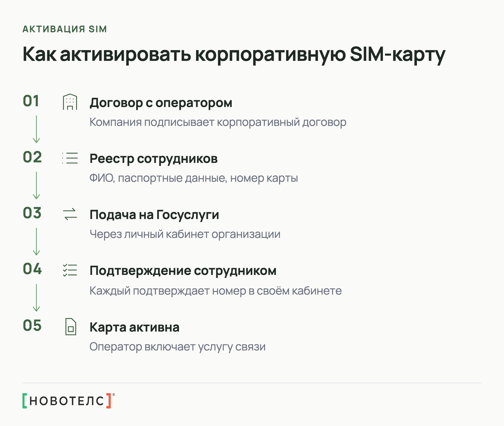Click the heading Реестр сотрудников
Viewport: 504px width, 426px height.
coord(154,159)
